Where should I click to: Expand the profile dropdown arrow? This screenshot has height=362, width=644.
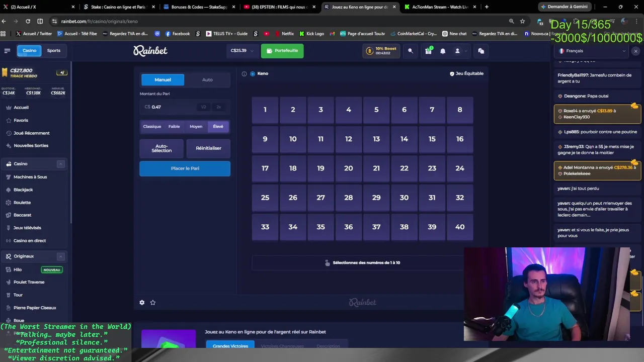coord(466,51)
